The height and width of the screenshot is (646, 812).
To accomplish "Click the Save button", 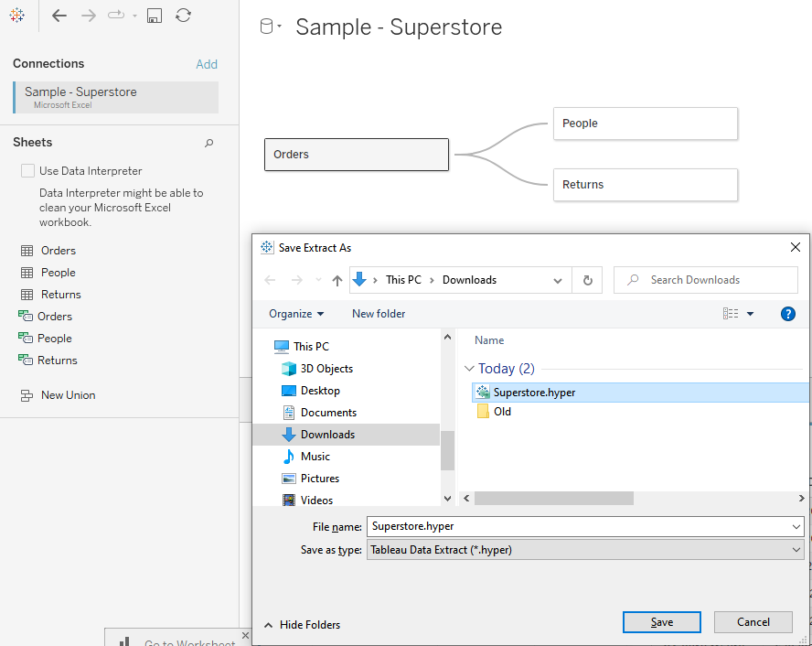I will click(662, 622).
